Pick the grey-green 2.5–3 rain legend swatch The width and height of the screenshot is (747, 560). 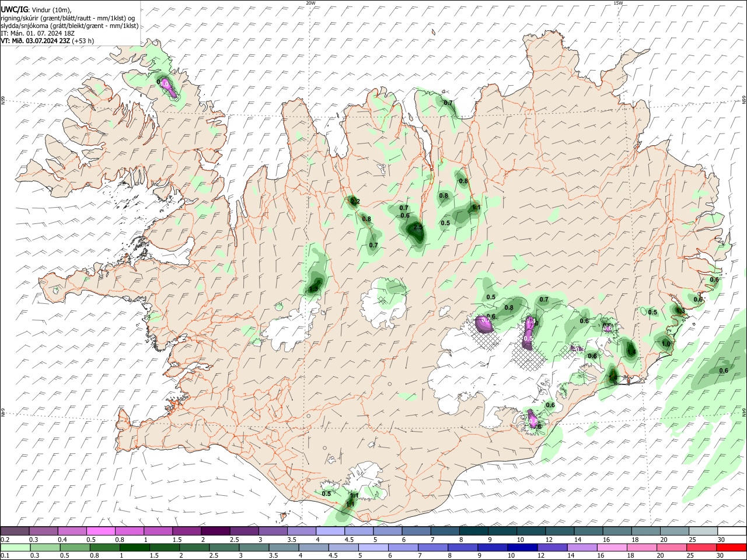click(225, 547)
